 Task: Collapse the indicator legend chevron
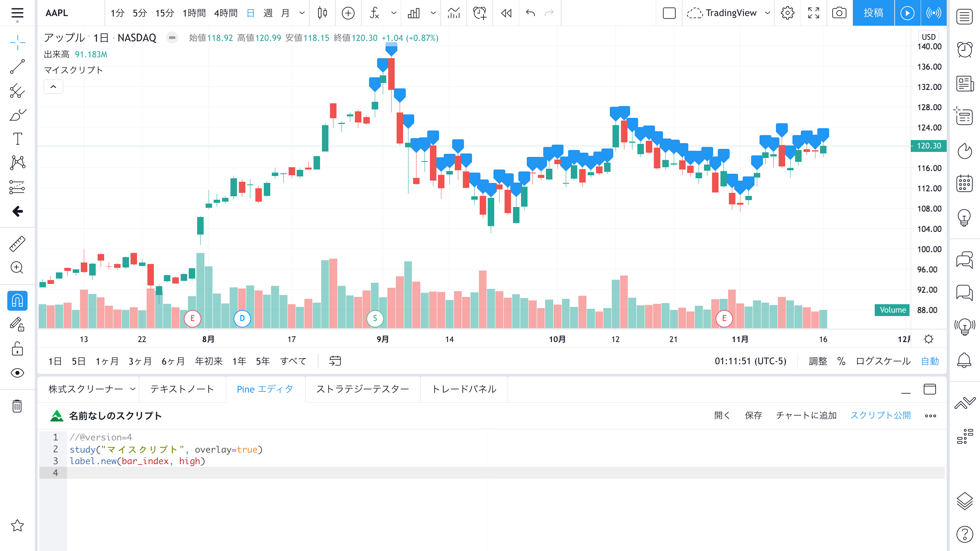tap(53, 87)
